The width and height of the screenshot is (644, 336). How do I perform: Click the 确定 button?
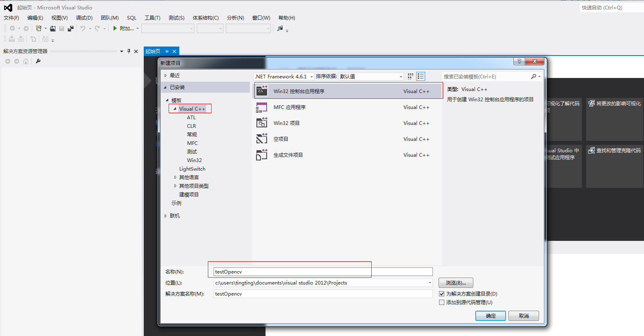490,316
